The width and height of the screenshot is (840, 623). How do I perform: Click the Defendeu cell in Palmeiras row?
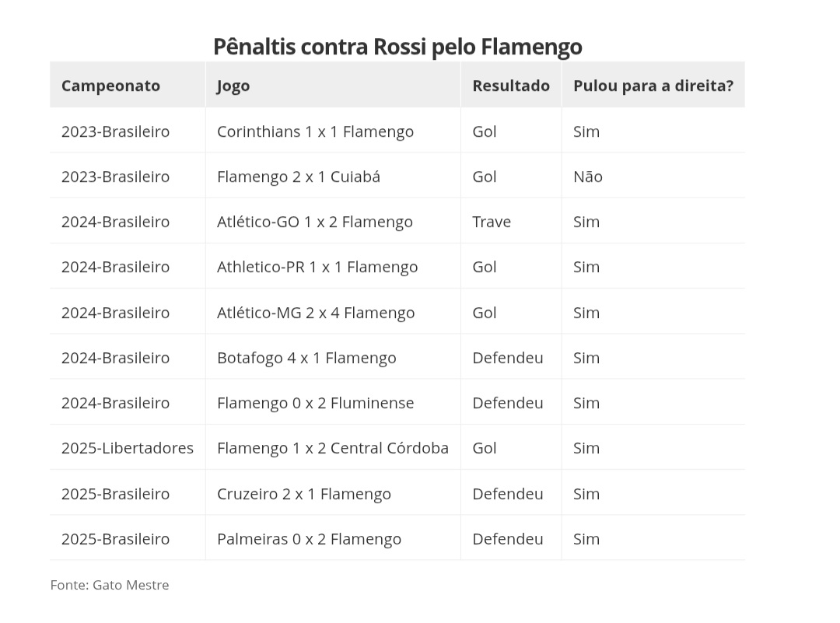tap(511, 537)
